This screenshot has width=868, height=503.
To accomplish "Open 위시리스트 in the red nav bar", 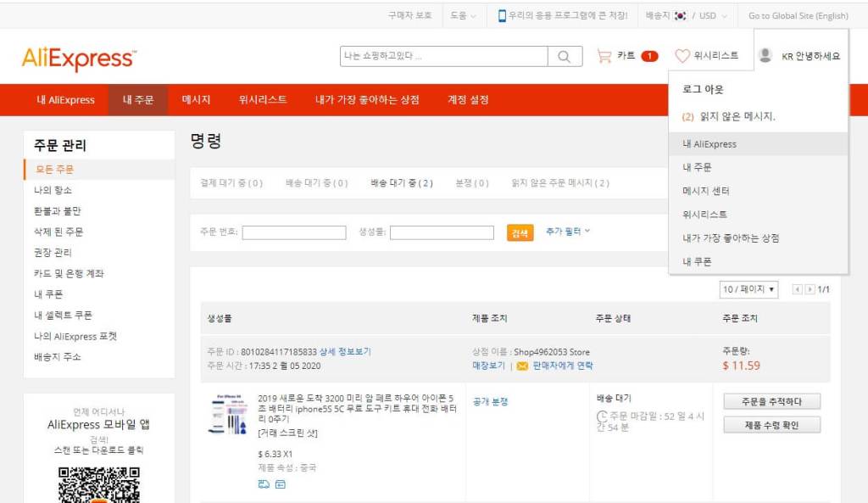I will [263, 100].
